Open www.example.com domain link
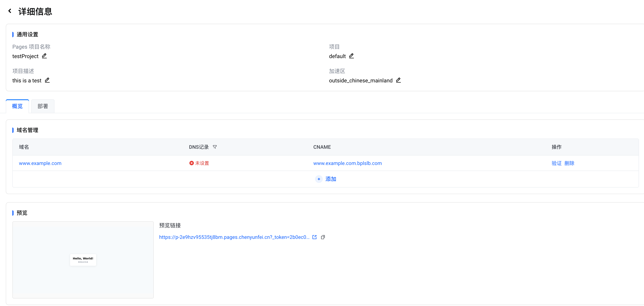The image size is (644, 306). coord(40,163)
